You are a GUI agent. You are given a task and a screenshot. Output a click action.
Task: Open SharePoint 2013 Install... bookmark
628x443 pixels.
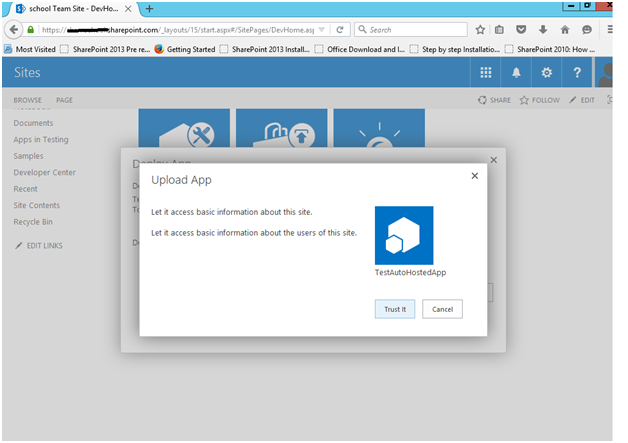265,49
